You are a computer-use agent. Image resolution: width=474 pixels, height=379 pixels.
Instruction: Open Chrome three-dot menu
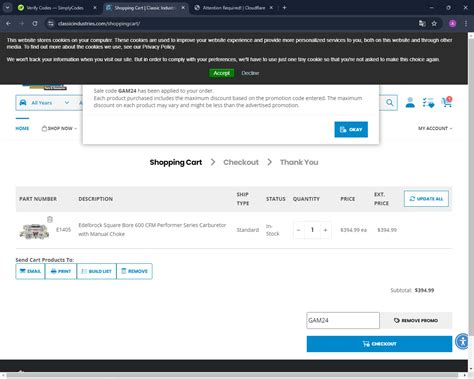(x=466, y=23)
